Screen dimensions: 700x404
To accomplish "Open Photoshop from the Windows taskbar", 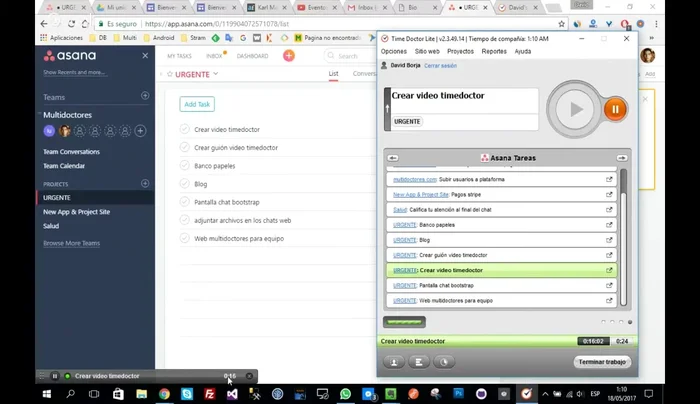I will (x=458, y=394).
